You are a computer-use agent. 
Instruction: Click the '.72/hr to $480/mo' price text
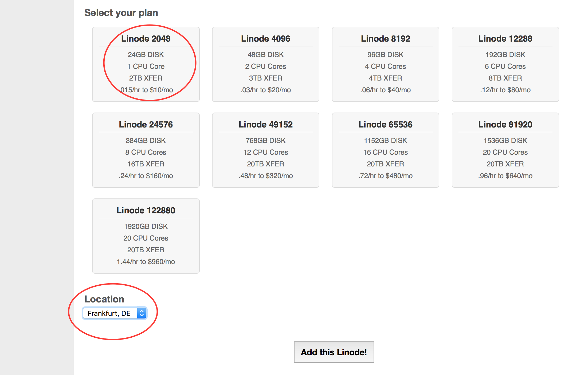(x=386, y=176)
